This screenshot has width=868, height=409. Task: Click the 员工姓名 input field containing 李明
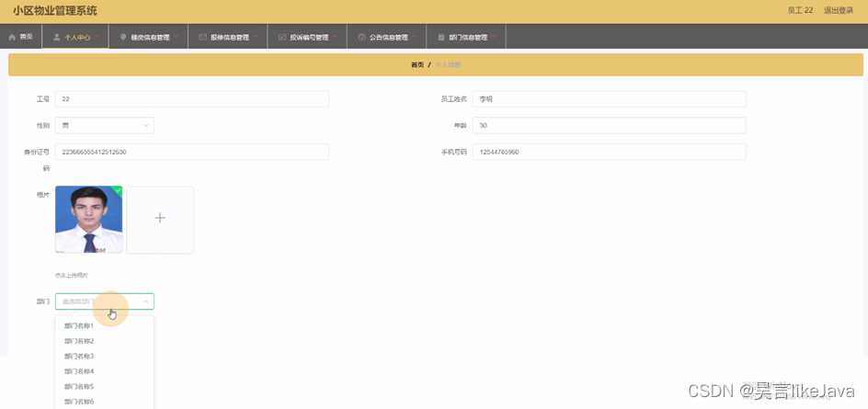[x=609, y=99]
